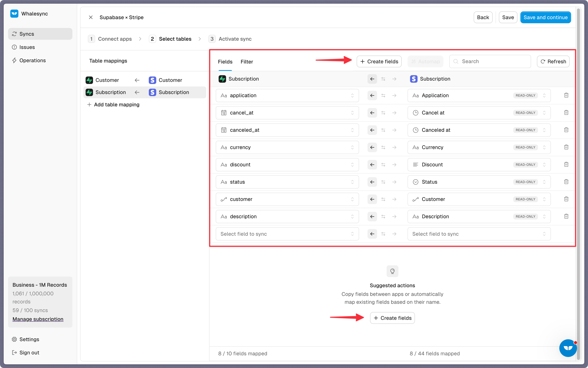The height and width of the screenshot is (368, 588).
Task: Click Create fields under Suggested actions
Action: click(x=392, y=318)
